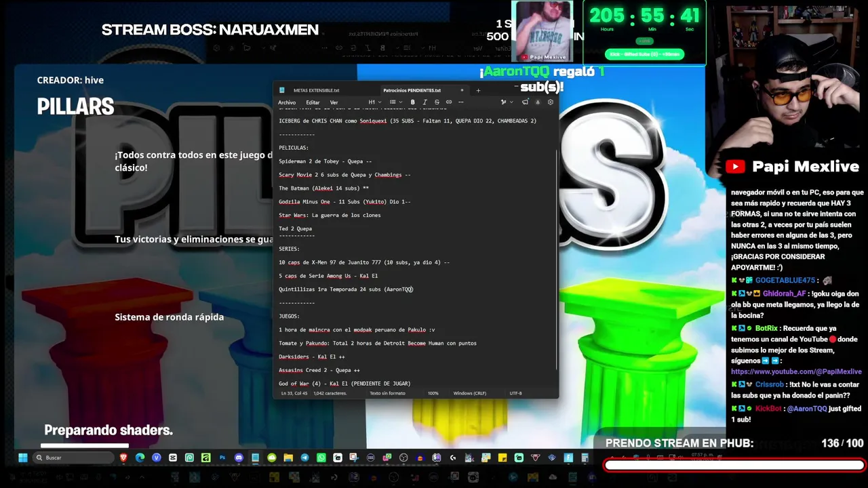Open Photoshop from the taskbar

(222, 458)
